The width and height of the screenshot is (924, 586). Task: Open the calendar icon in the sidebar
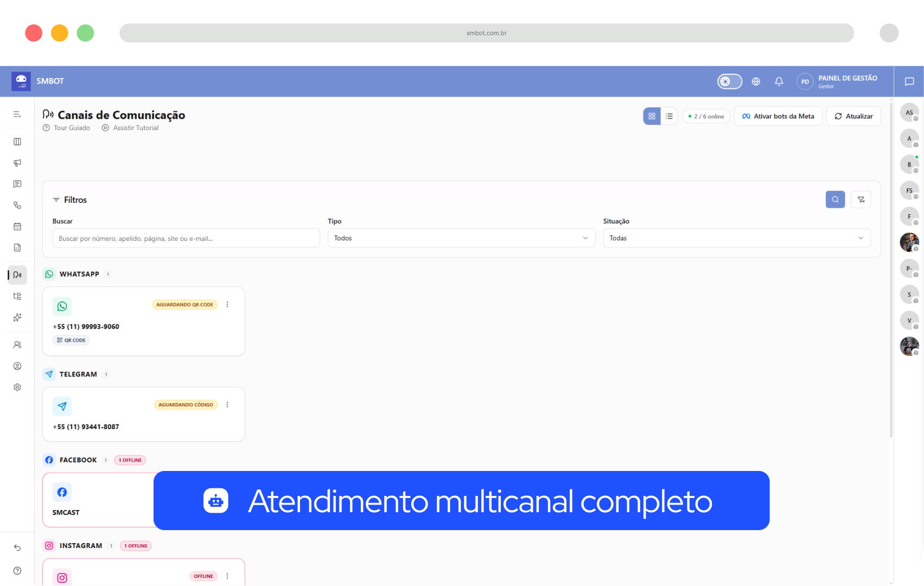point(17,226)
